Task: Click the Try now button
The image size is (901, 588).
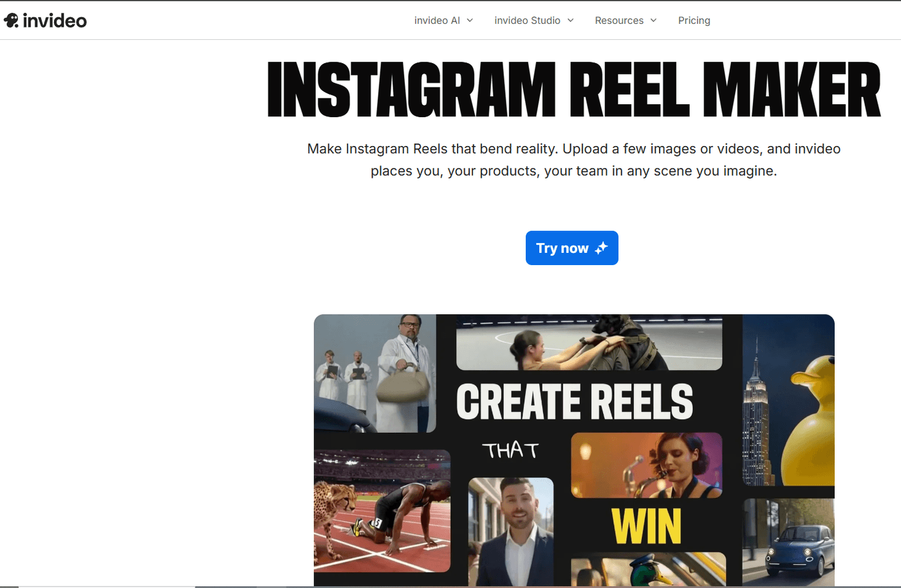Action: [571, 248]
